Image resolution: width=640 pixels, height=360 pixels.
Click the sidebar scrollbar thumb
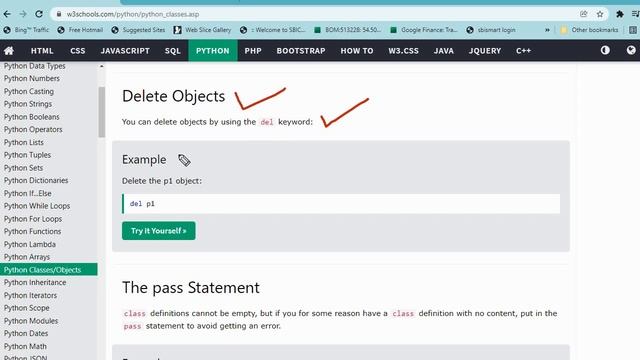(x=102, y=112)
